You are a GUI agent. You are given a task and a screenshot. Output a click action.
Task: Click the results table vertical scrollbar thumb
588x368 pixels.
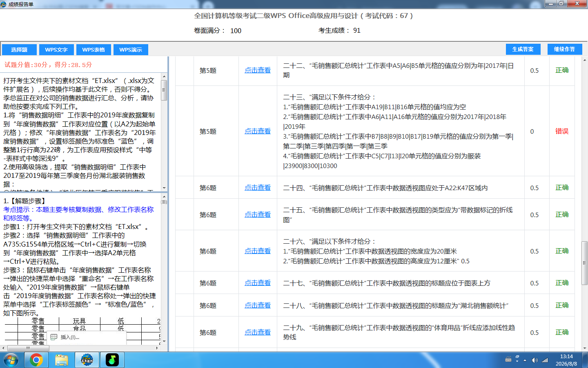[x=585, y=263]
